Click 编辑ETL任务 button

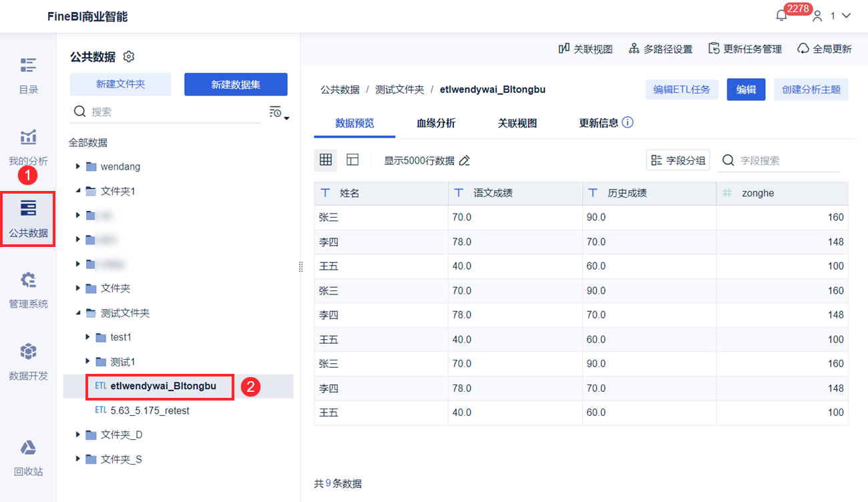point(682,89)
